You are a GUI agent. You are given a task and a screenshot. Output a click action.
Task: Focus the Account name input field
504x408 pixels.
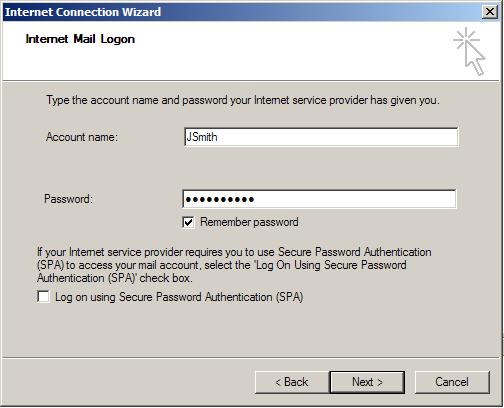(321, 137)
